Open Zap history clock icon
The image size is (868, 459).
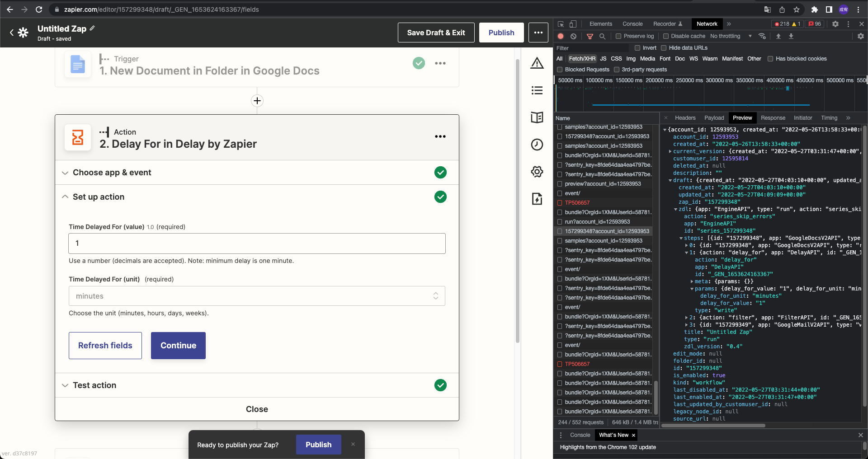click(537, 145)
